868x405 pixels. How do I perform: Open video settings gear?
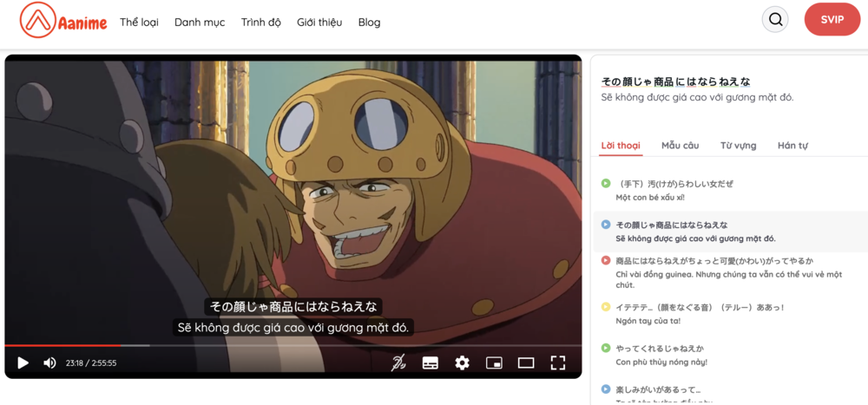[462, 363]
